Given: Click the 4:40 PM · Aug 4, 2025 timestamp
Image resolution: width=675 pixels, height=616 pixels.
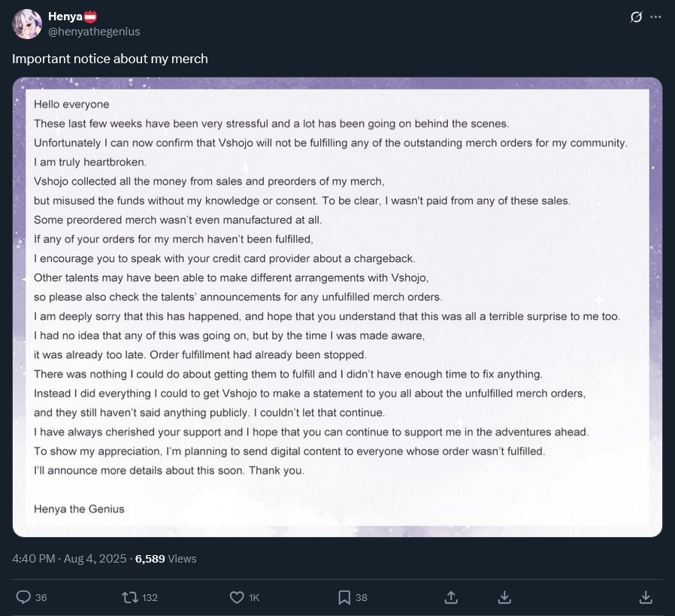Looking at the screenshot, I should coord(71,559).
